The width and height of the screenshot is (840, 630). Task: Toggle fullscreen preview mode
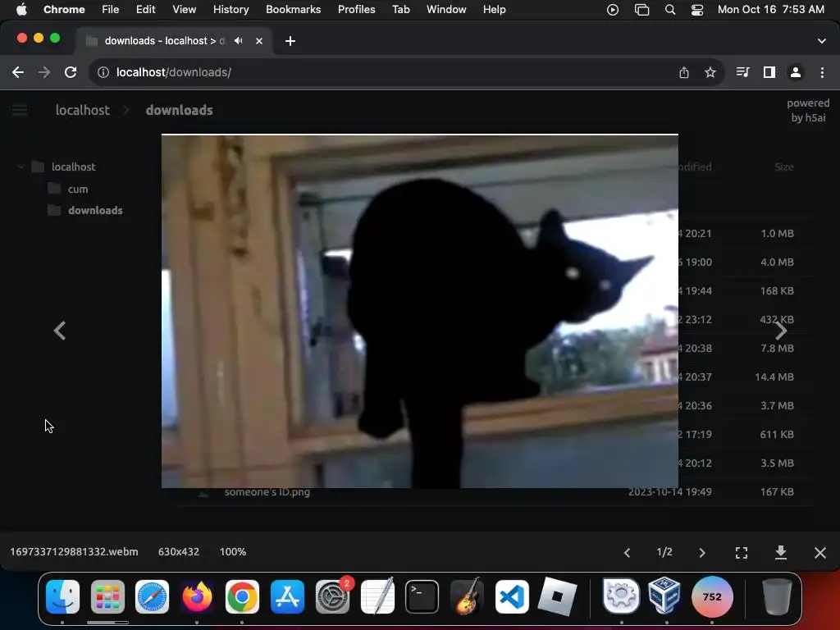(742, 552)
